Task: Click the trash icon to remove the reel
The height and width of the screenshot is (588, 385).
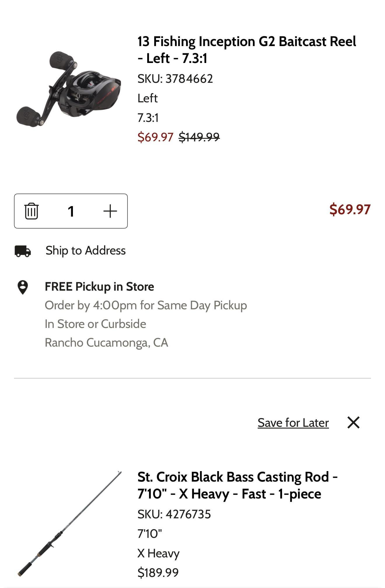Action: (31, 211)
